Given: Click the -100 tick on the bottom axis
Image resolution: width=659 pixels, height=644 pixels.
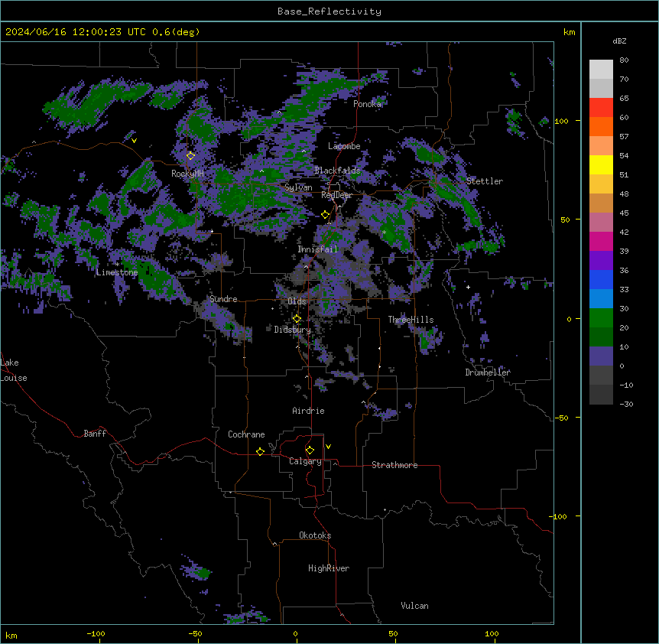Looking at the screenshot, I should tap(96, 633).
